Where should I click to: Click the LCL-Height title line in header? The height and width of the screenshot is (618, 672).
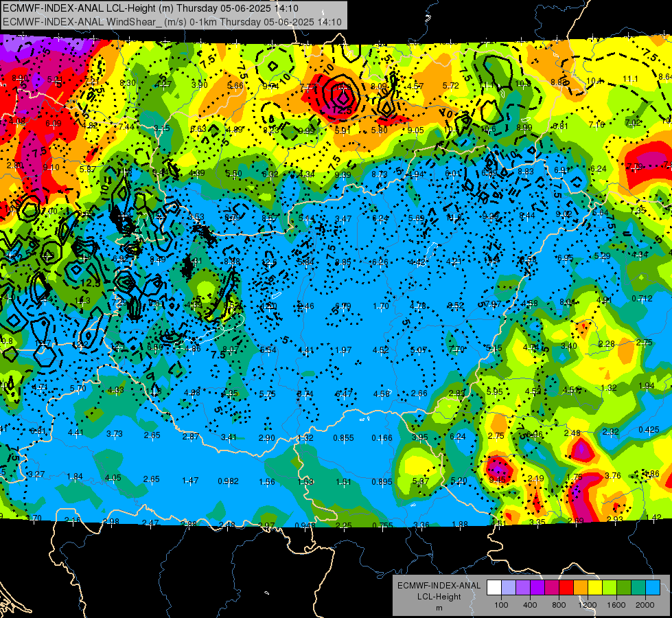[150, 8]
